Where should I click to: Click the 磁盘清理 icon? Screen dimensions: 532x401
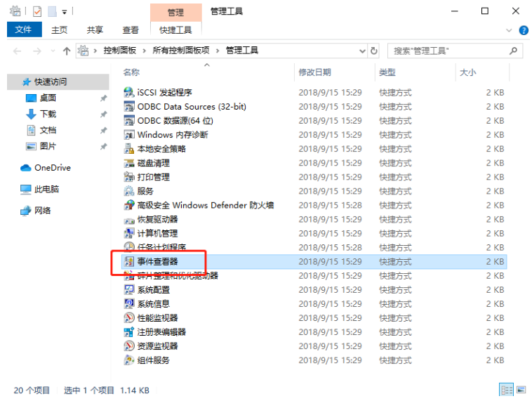129,163
